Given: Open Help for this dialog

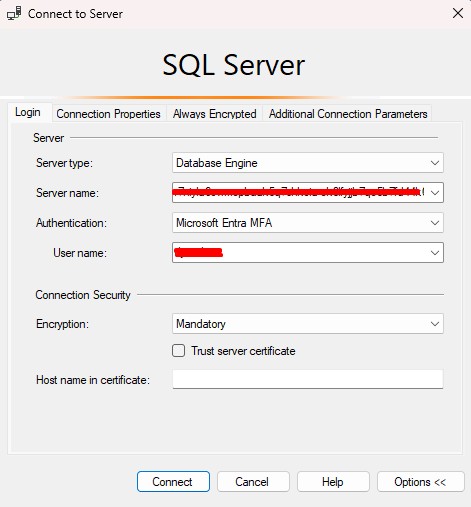Looking at the screenshot, I should pyautogui.click(x=333, y=481).
